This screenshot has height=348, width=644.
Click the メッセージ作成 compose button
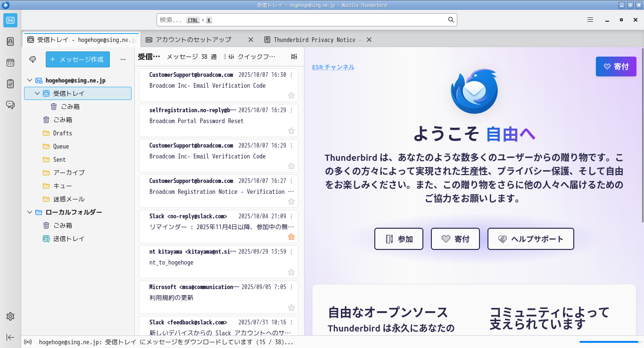coord(78,59)
